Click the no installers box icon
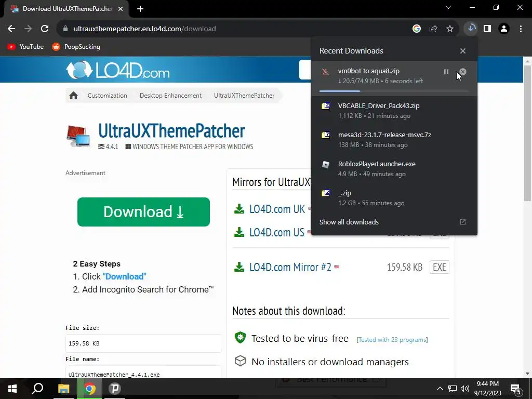The width and height of the screenshot is (532, 399). pyautogui.click(x=240, y=361)
